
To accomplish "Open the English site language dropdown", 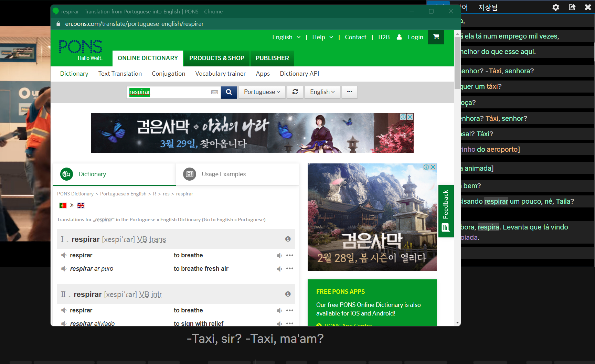I will click(286, 37).
